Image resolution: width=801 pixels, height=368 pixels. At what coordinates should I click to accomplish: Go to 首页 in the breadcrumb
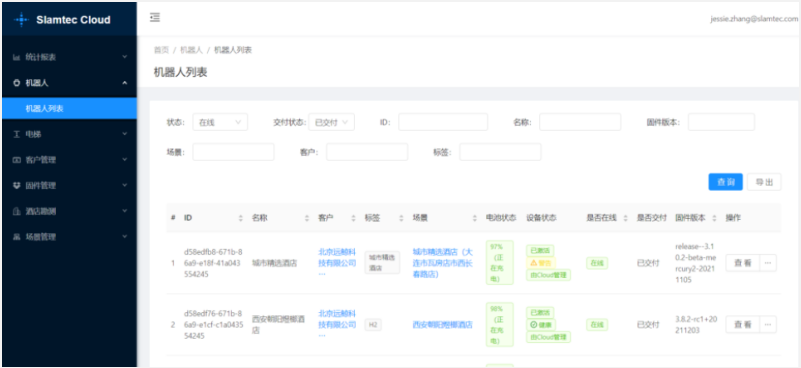click(161, 50)
